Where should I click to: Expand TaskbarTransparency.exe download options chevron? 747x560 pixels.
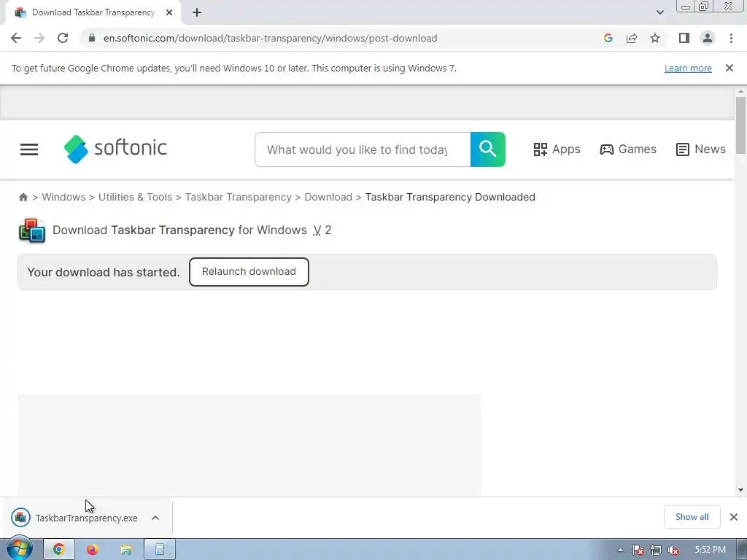click(155, 518)
